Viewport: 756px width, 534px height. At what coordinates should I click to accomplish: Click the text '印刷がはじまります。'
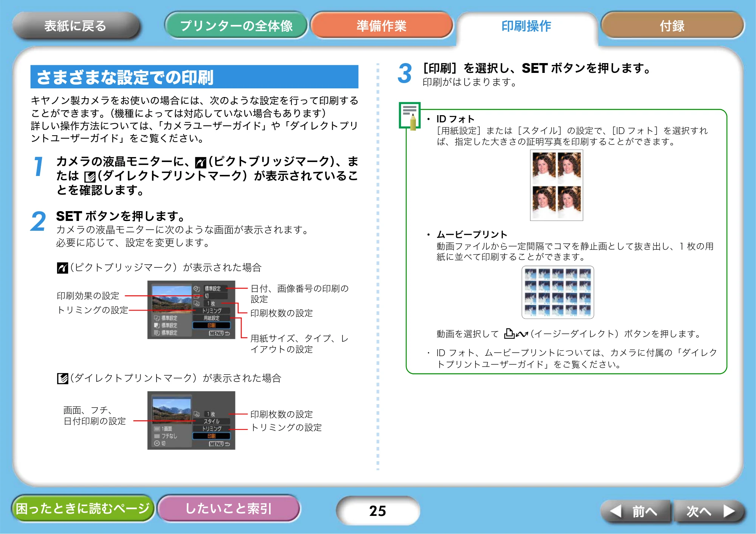(470, 82)
